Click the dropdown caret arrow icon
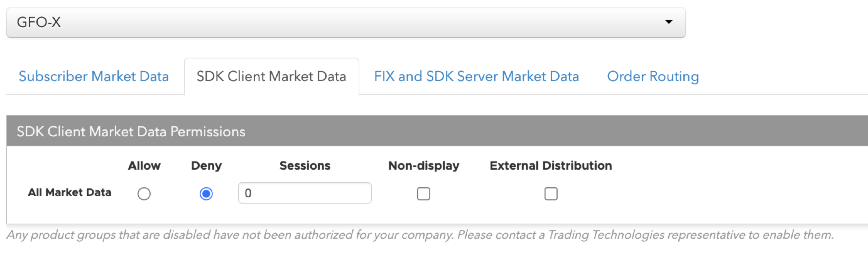Viewport: 868px width, 262px height. 669,22
